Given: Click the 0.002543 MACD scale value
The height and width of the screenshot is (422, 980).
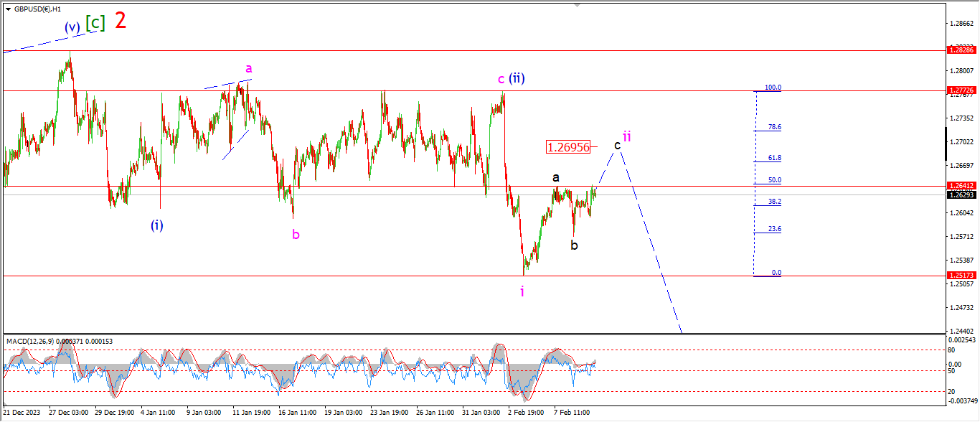Looking at the screenshot, I should (962, 339).
